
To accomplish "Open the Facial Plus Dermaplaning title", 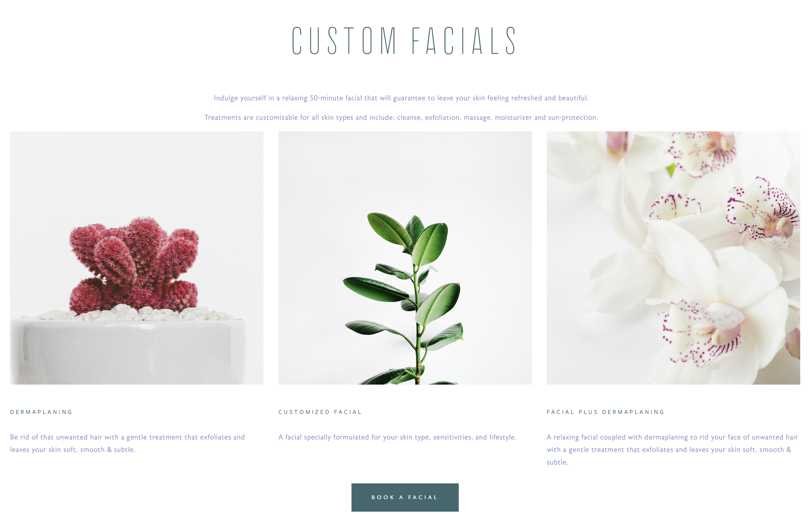I will [605, 412].
